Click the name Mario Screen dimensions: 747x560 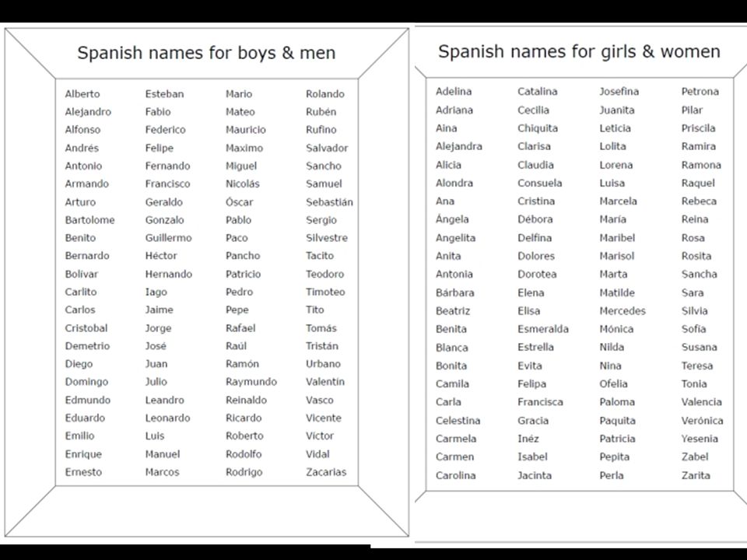pos(239,94)
